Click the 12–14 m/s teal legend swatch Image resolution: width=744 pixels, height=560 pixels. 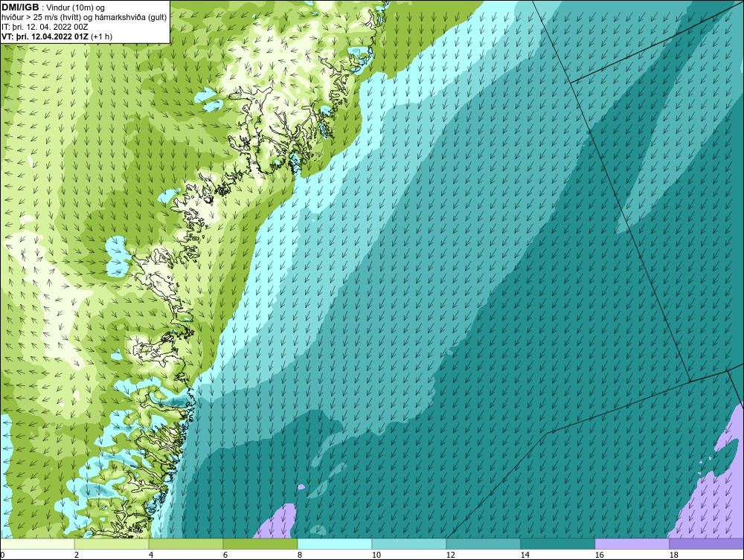click(x=483, y=544)
